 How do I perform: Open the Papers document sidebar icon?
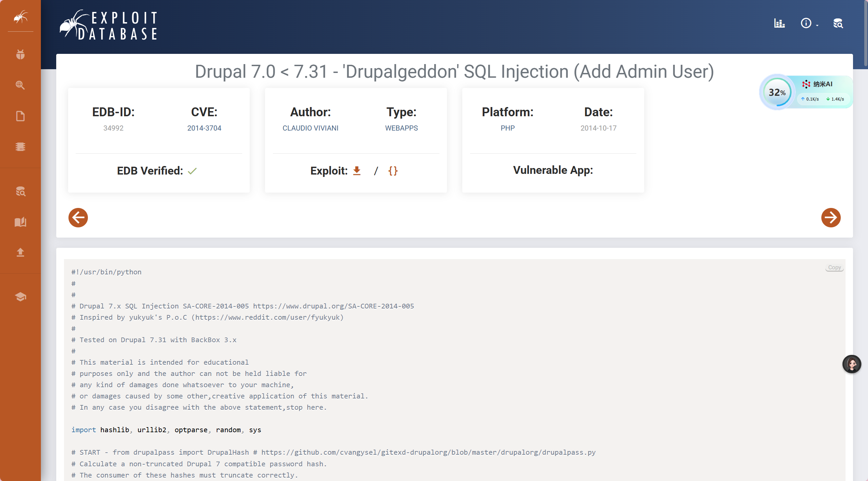[20, 116]
